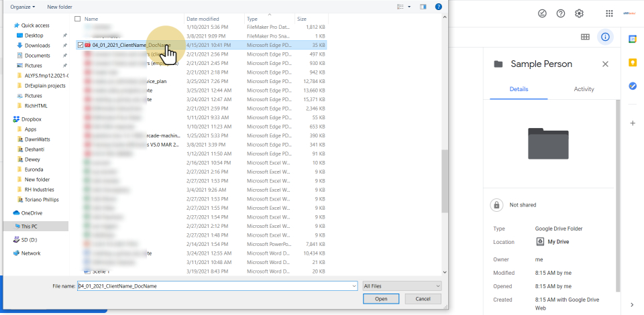
Task: Open Google Keep side panel icon
Action: pos(632,62)
